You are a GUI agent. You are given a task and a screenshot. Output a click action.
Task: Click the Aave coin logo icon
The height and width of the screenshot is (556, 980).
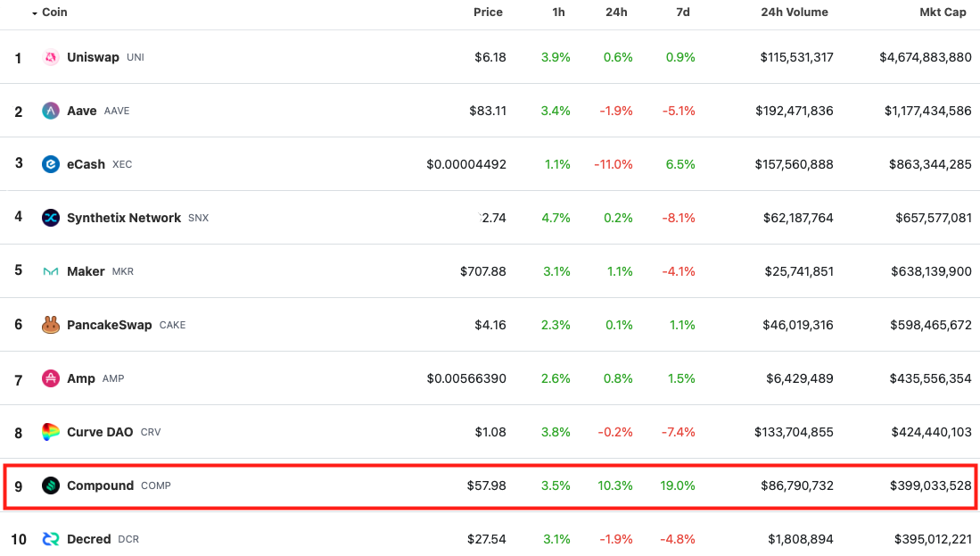[51, 111]
